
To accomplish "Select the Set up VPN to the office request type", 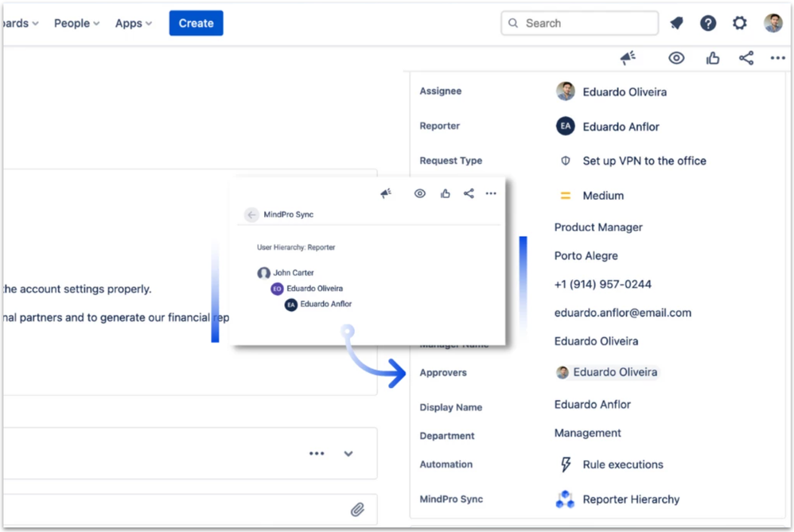I will pos(644,161).
